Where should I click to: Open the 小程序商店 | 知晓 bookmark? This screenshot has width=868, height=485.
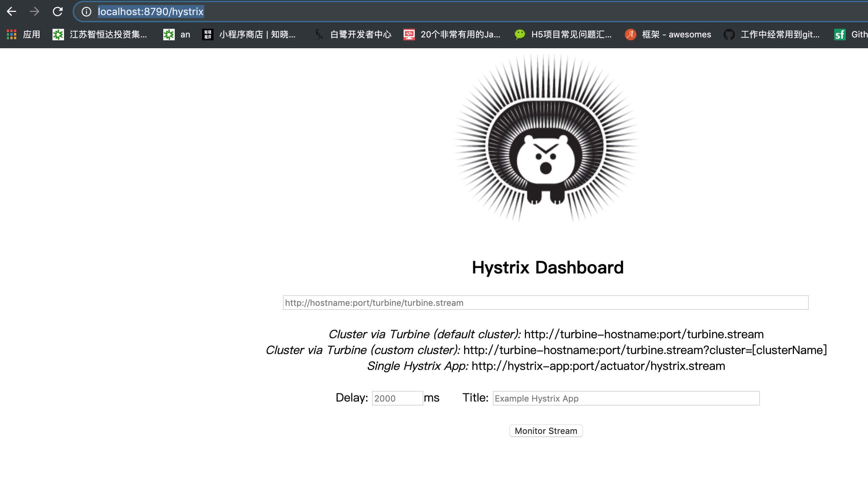click(x=249, y=35)
